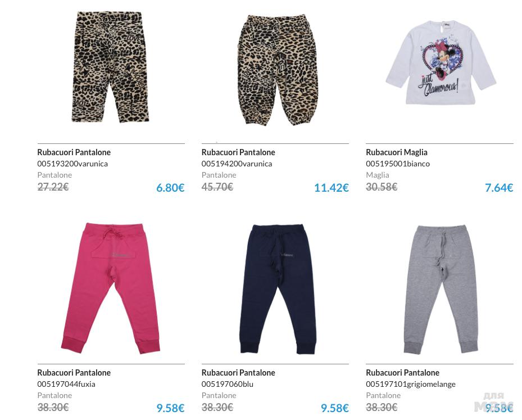Click the Rubacuori Maglia product title
522x420 pixels.
tap(397, 152)
